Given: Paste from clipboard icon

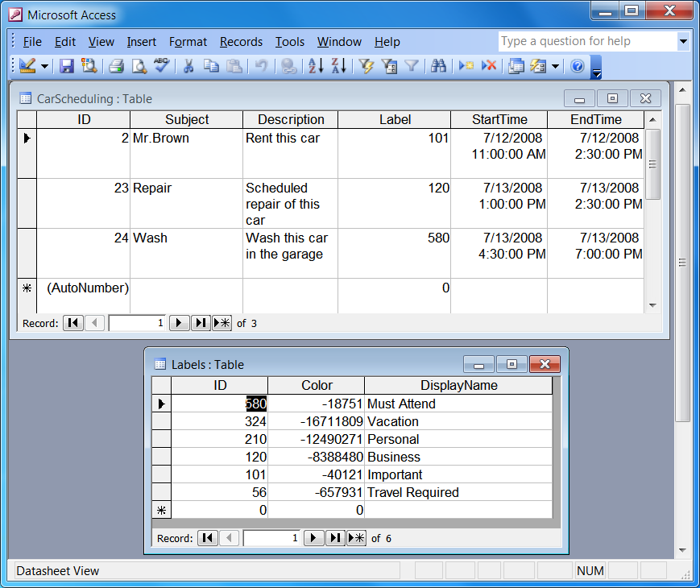Looking at the screenshot, I should click(234, 66).
